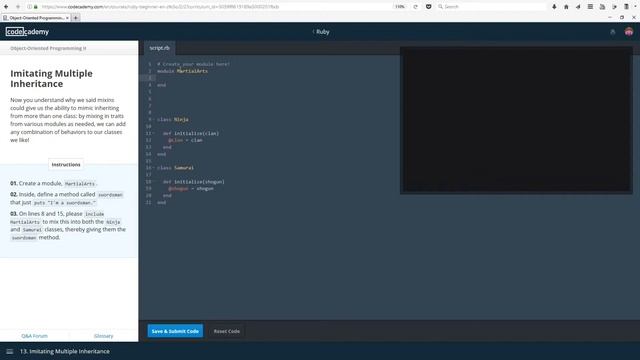
Task: Click the green padlock in address bar
Action: 36,7
